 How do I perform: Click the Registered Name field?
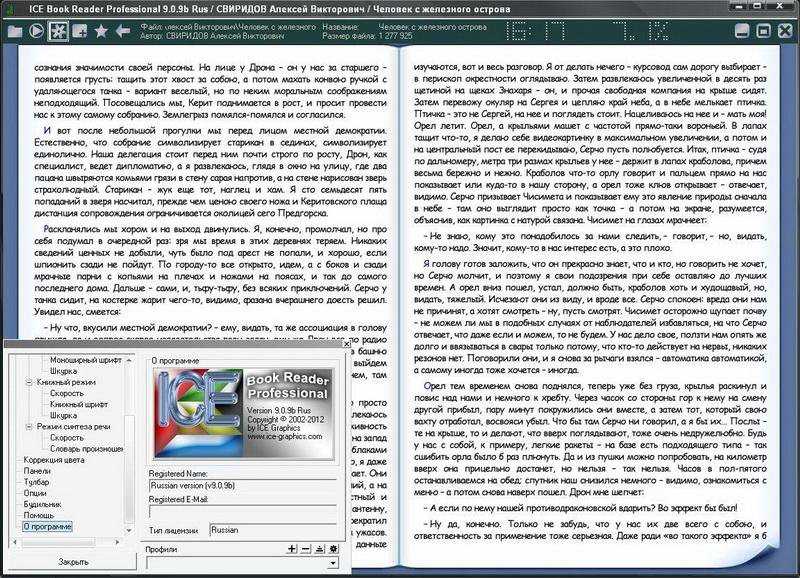click(x=243, y=486)
